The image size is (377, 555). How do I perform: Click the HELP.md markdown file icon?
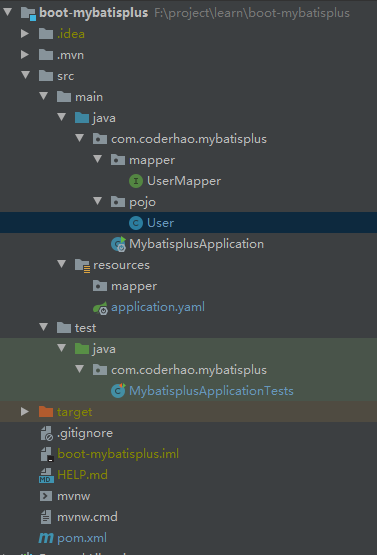pos(46,475)
